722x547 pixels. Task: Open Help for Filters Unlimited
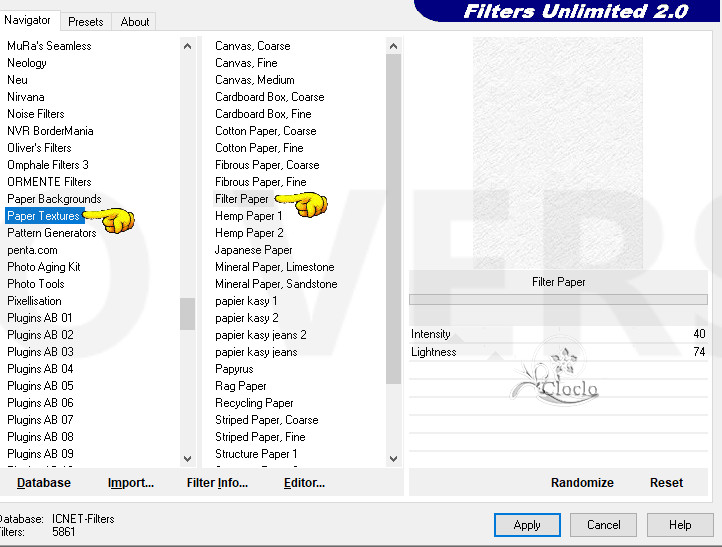tap(680, 525)
